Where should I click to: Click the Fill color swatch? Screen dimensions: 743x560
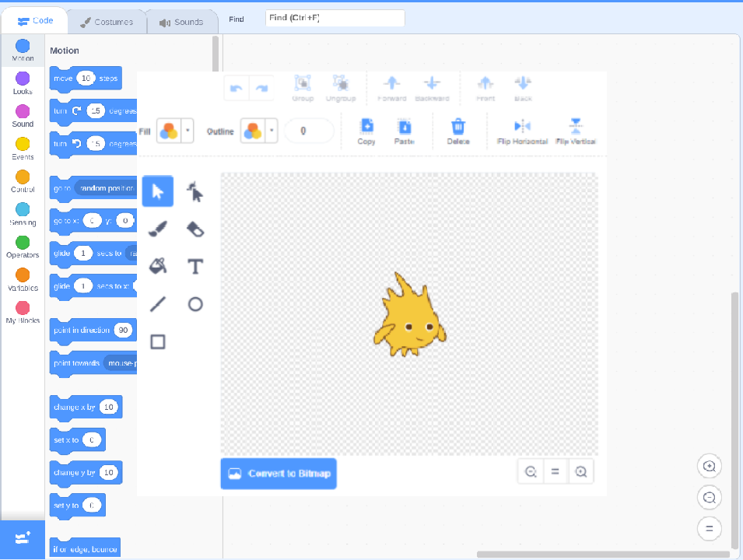pos(169,131)
